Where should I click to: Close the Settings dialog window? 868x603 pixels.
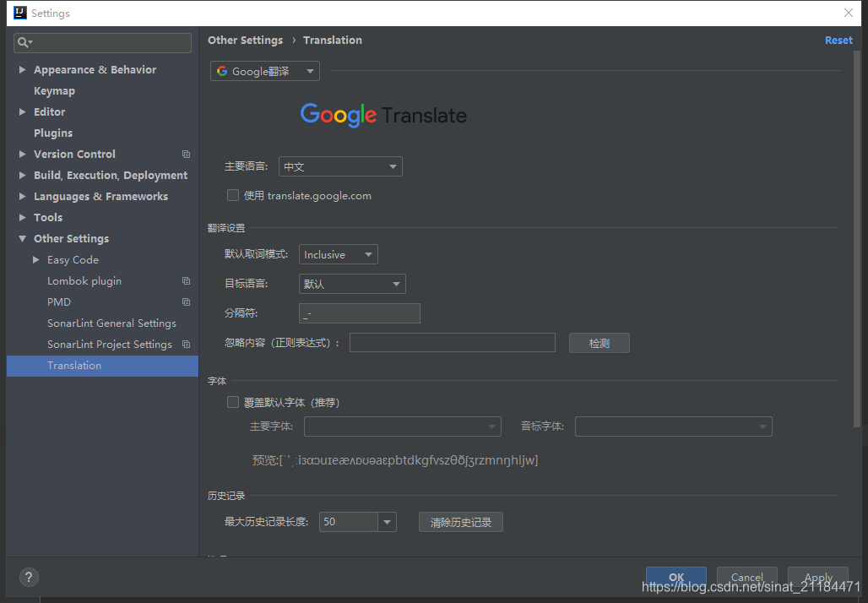[848, 13]
